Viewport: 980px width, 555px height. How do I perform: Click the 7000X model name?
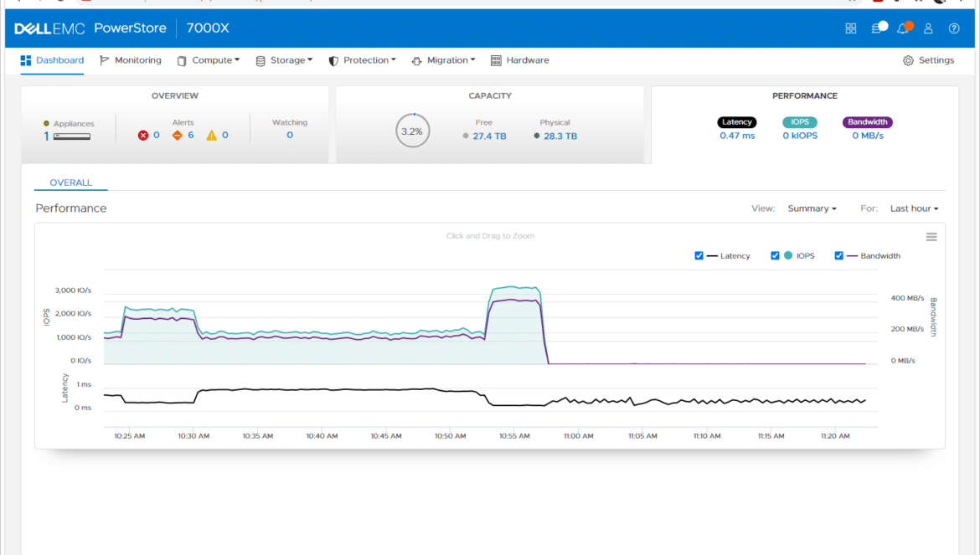(x=208, y=28)
